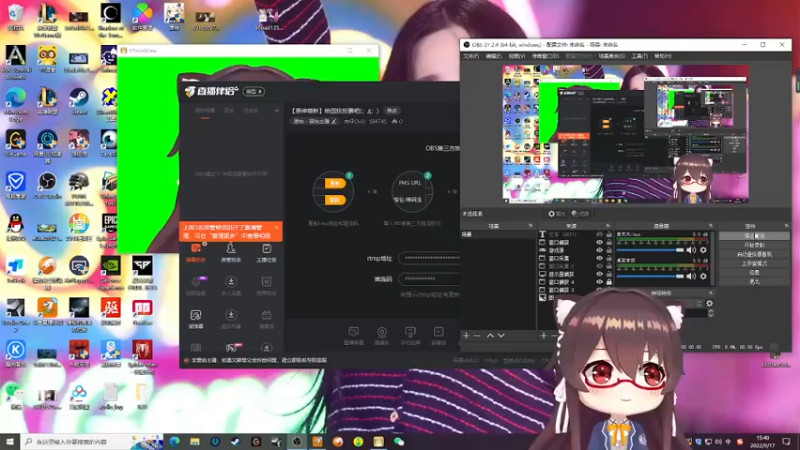
Task: Dismiss the orange notification banner
Action: [x=277, y=228]
